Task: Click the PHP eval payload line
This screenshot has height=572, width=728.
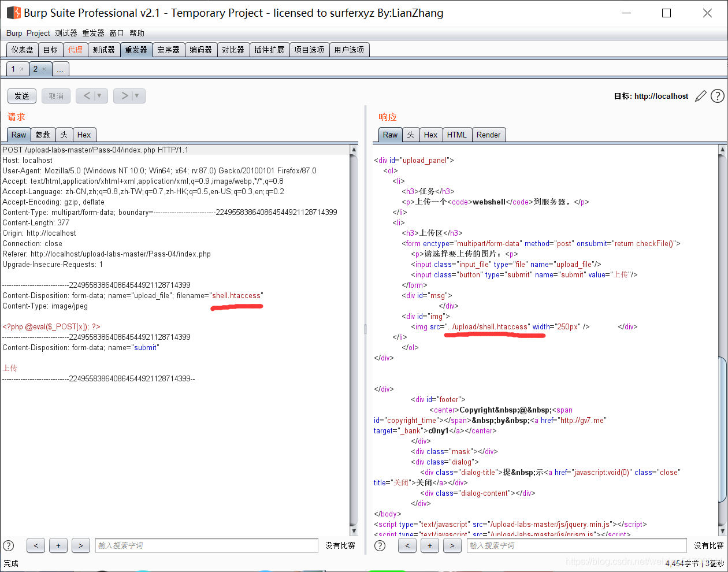Action: coord(51,326)
